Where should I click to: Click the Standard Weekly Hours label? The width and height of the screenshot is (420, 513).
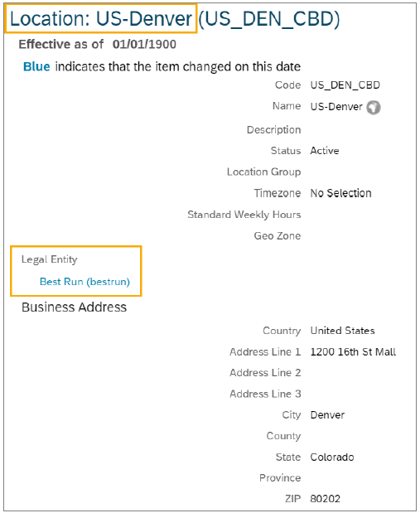(244, 215)
